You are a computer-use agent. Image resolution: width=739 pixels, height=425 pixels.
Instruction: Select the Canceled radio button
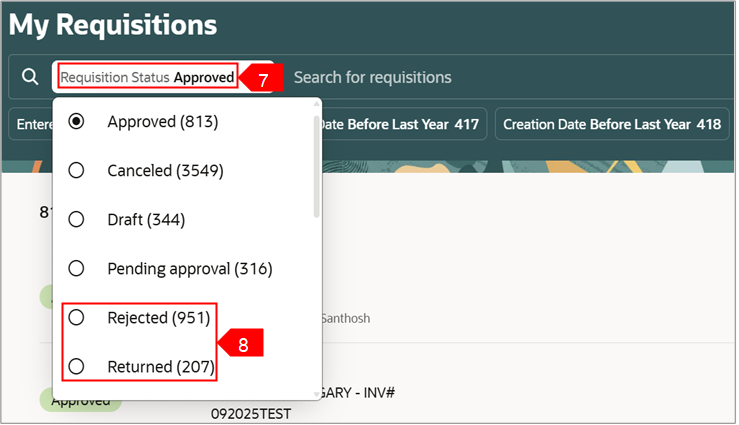pyautogui.click(x=76, y=171)
